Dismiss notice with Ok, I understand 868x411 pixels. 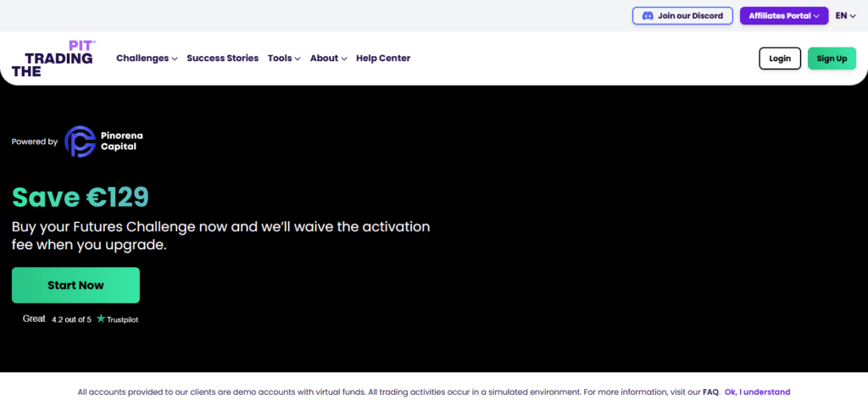757,392
